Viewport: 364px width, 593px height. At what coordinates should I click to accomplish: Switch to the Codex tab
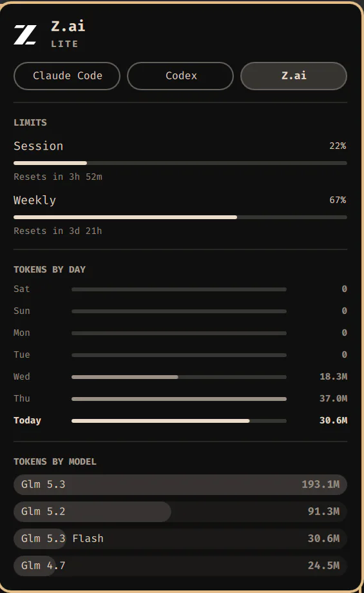tap(180, 76)
